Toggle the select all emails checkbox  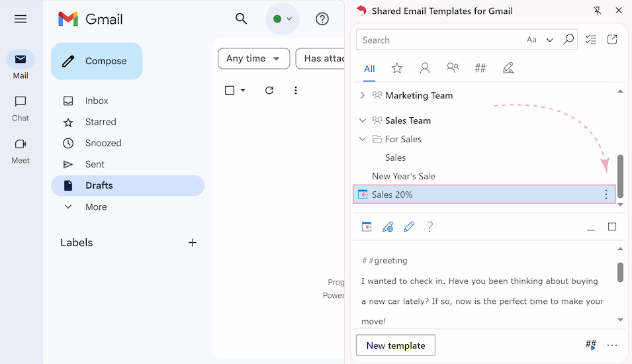(230, 90)
